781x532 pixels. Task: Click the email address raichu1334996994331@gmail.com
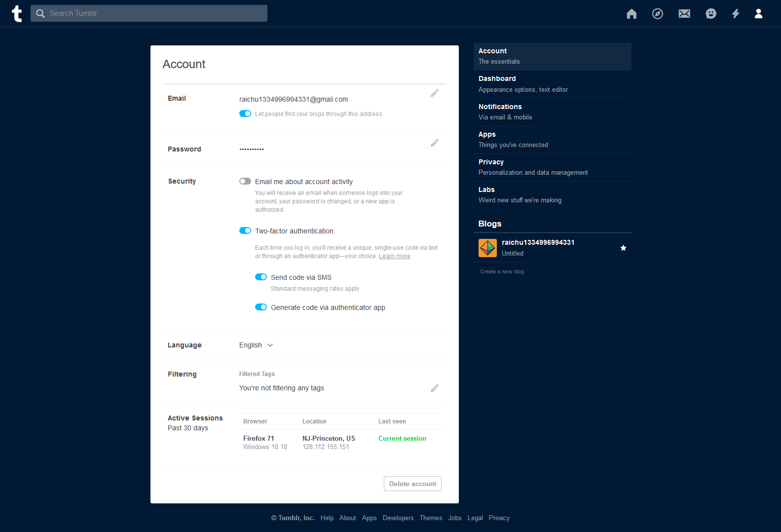pyautogui.click(x=294, y=99)
